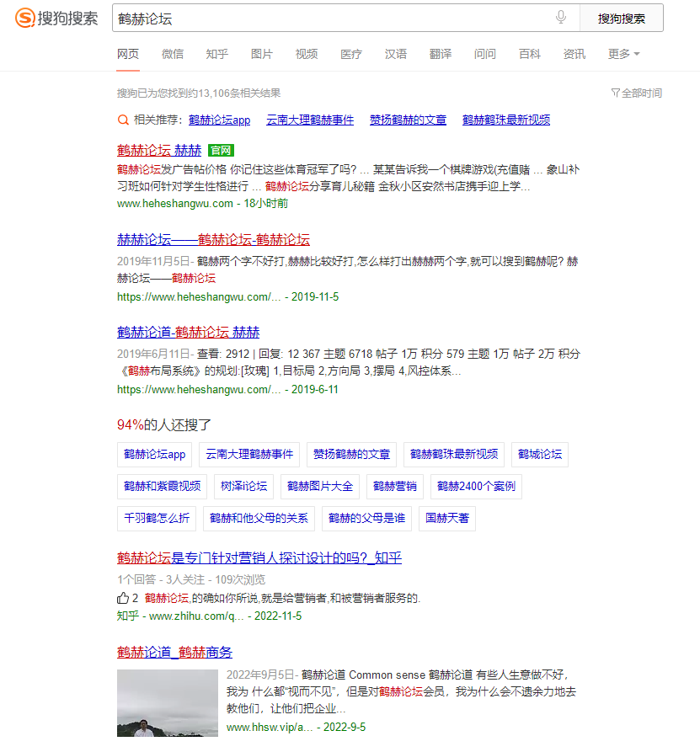This screenshot has height=752, width=700.
Task: Select the 鹤赫2400个案例 suggestion chip
Action: (x=477, y=486)
